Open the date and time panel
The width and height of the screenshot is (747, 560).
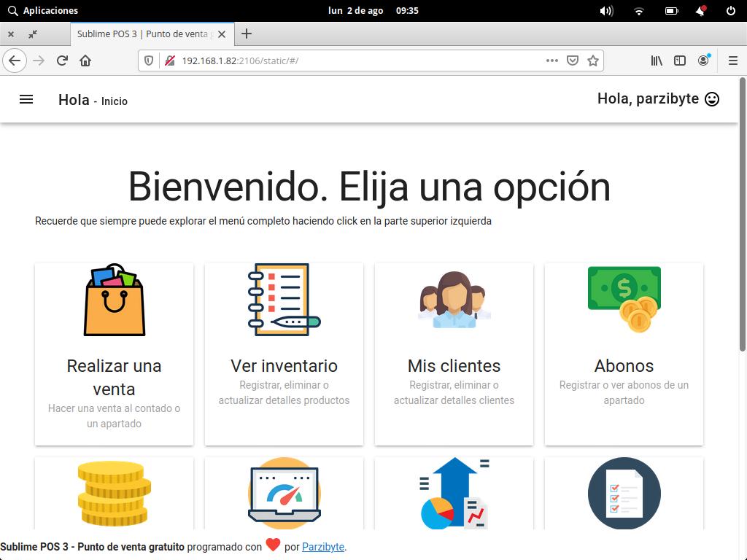[x=373, y=10]
